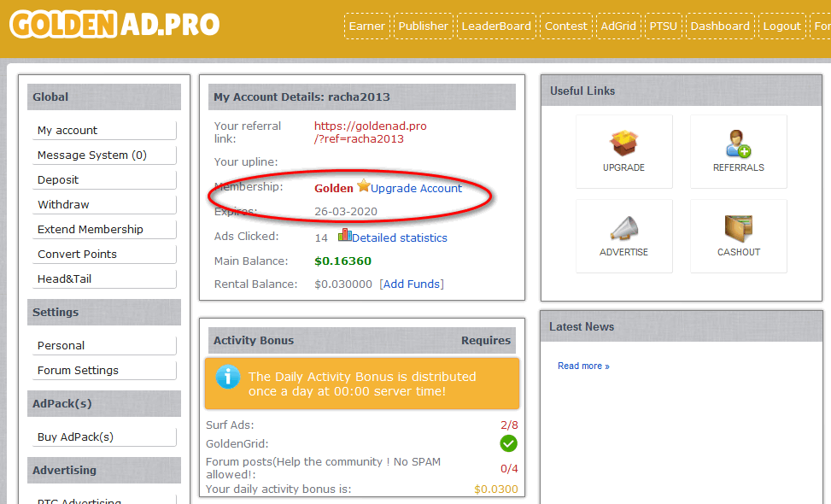Open My account in sidebar
Screen dimensions: 831x504
point(104,131)
